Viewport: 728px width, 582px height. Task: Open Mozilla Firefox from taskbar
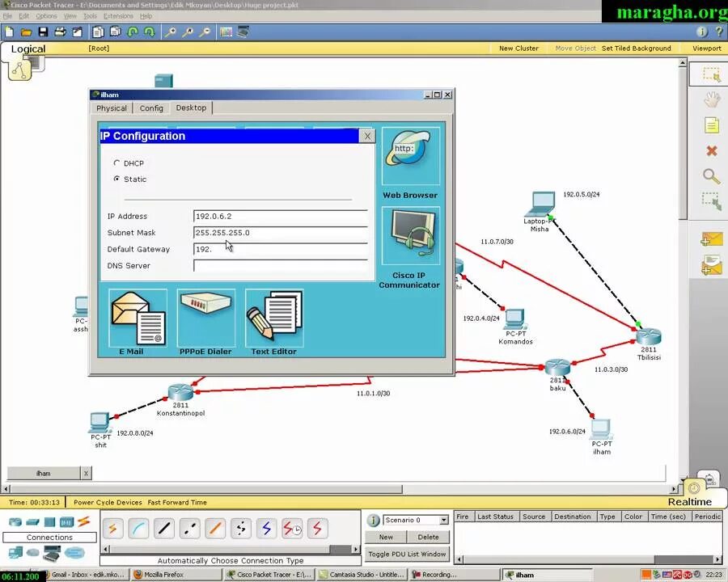pyautogui.click(x=175, y=575)
